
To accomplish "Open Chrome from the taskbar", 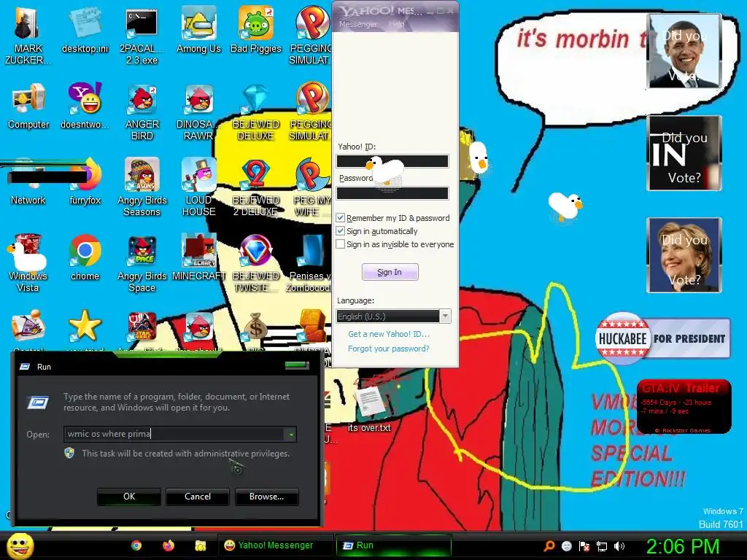I will pyautogui.click(x=136, y=545).
